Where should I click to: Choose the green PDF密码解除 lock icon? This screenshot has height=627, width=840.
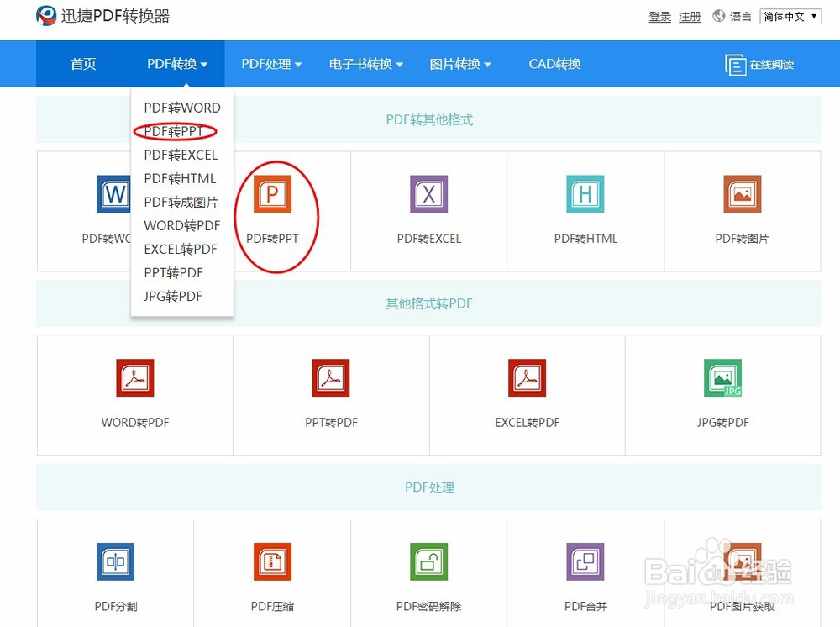(428, 561)
